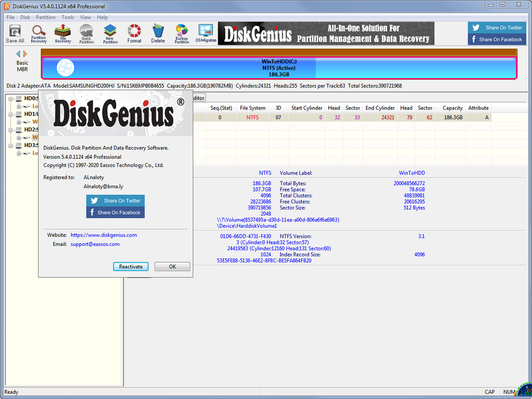Click the \Device\HarddiskVolume1 path text

tap(247, 226)
